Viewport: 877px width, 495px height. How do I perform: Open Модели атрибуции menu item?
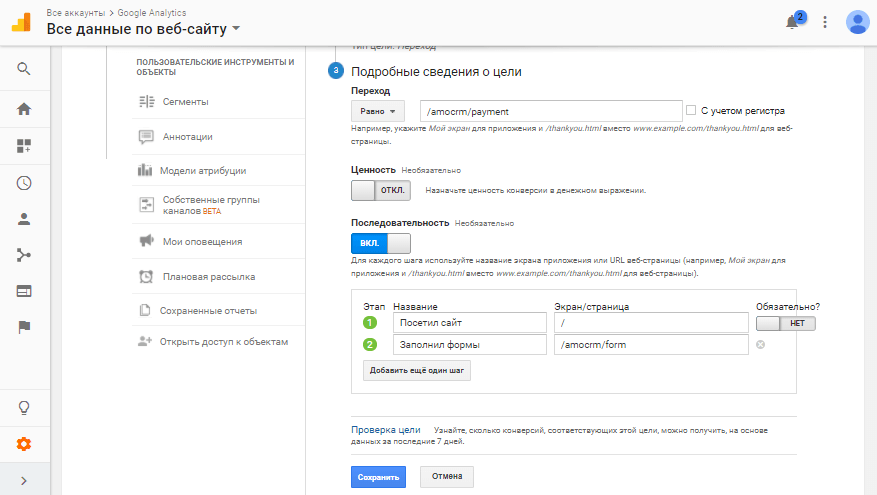202,170
